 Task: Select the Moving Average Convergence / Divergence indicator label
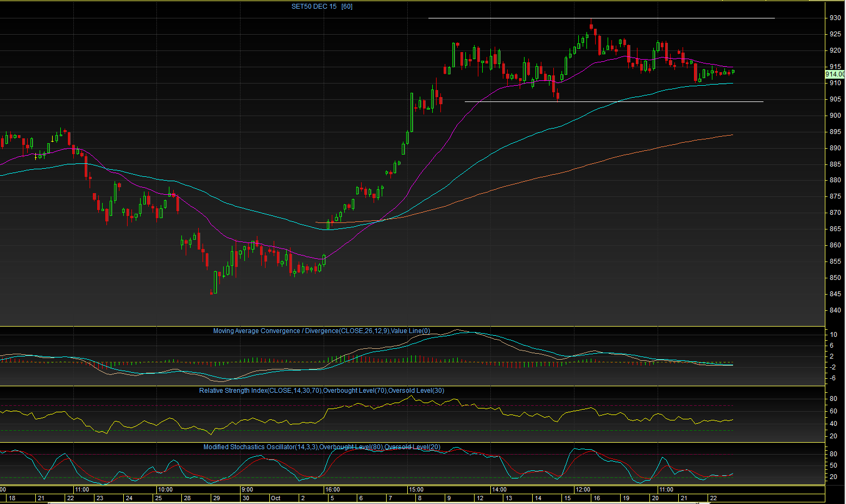[x=321, y=331]
